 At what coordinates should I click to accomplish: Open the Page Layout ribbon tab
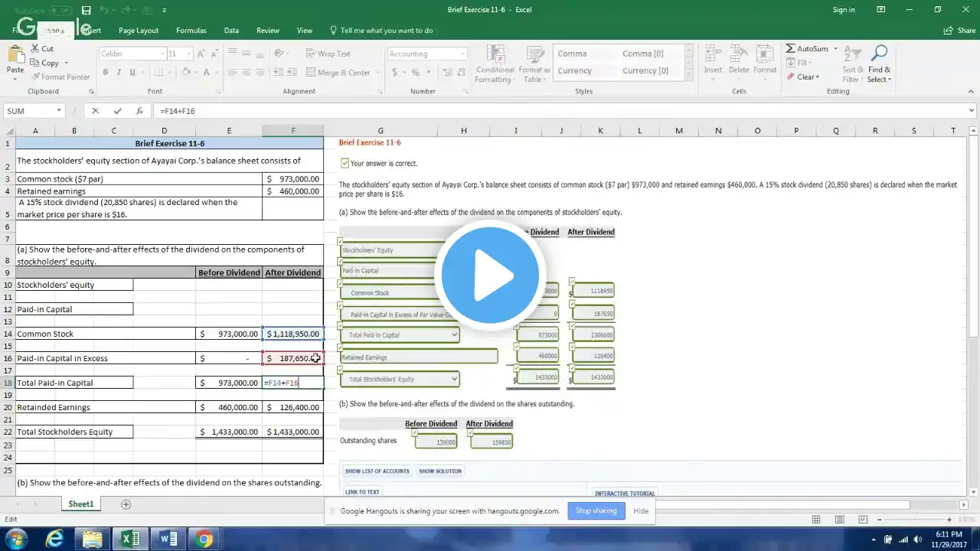point(139,31)
